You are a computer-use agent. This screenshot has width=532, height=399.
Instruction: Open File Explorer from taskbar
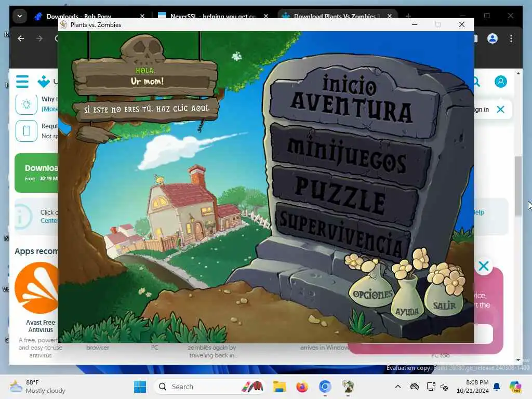pos(280,387)
